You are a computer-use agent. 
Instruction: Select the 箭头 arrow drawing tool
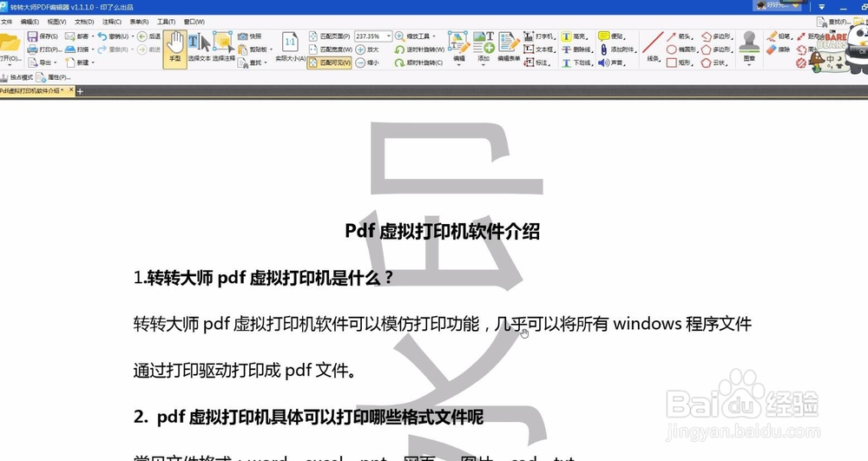click(x=680, y=36)
